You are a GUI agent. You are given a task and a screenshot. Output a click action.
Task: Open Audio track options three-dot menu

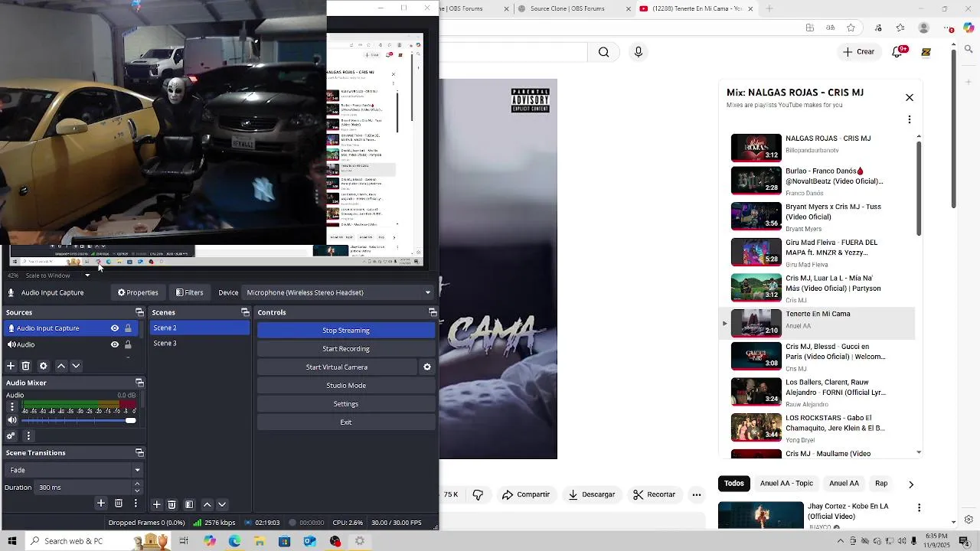pos(11,407)
